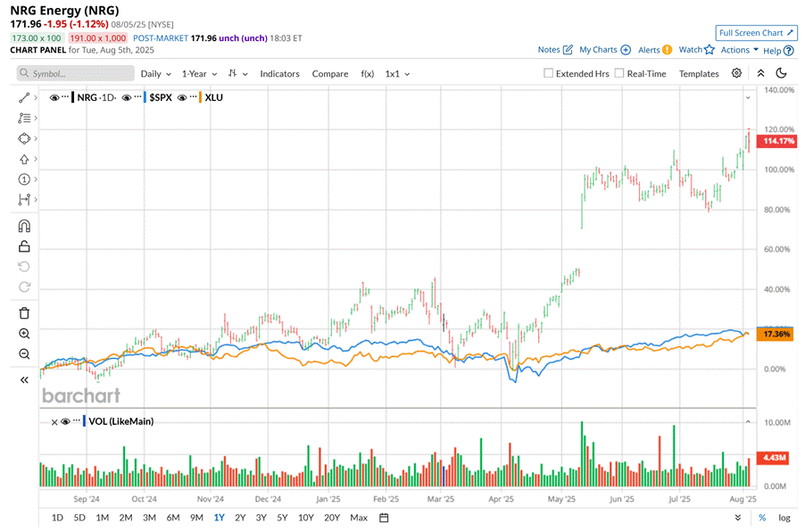Add to My Charts plus icon
The height and width of the screenshot is (532, 805).
[626, 50]
